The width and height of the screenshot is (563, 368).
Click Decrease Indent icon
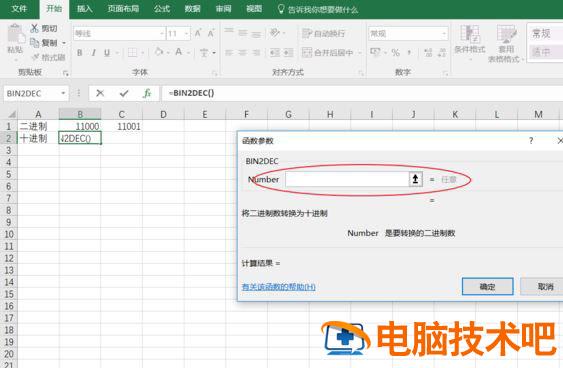(275, 53)
